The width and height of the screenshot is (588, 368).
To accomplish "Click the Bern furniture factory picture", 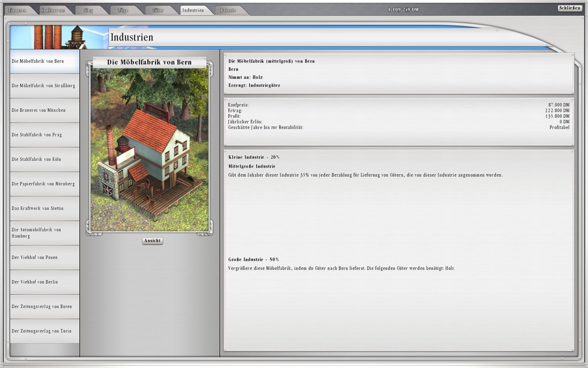I will pos(149,149).
